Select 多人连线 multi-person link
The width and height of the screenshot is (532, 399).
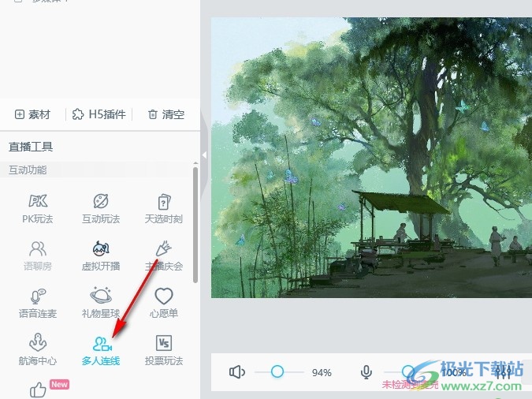[x=101, y=350]
